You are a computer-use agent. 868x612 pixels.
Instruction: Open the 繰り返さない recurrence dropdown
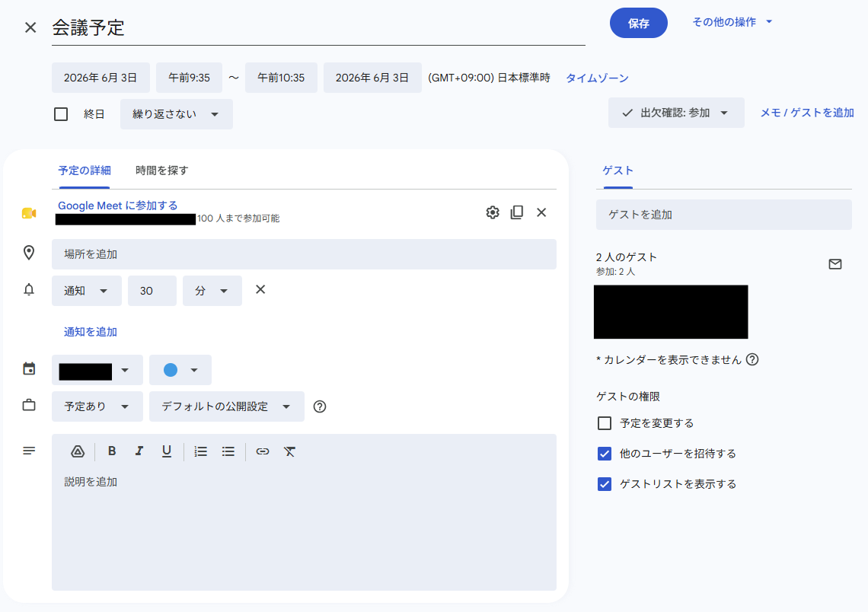coord(177,114)
